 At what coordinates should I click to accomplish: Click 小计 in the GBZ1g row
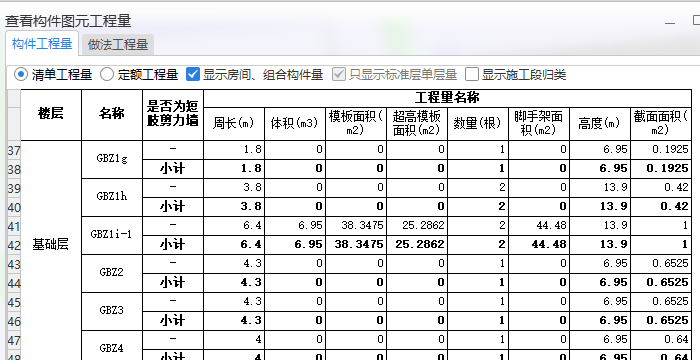tap(173, 169)
